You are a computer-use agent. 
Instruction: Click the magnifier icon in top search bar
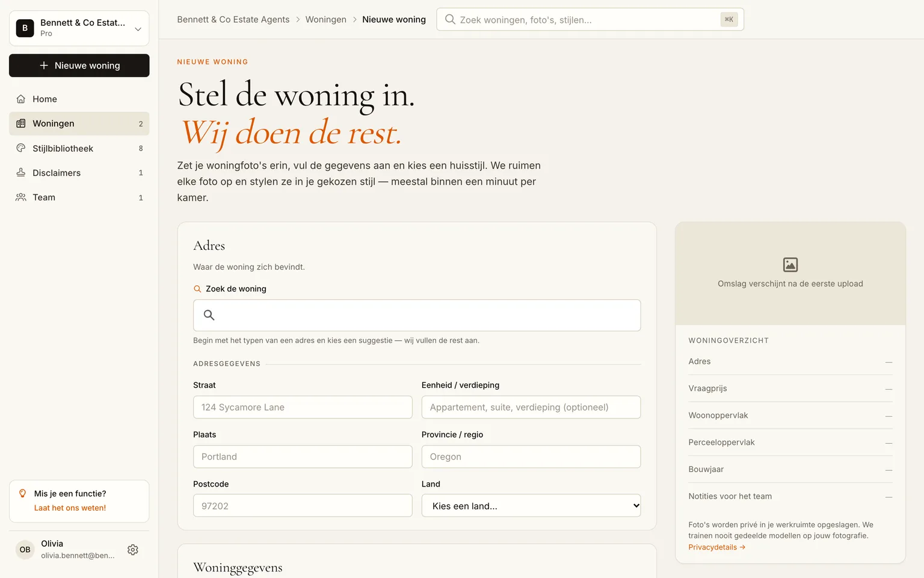tap(450, 19)
